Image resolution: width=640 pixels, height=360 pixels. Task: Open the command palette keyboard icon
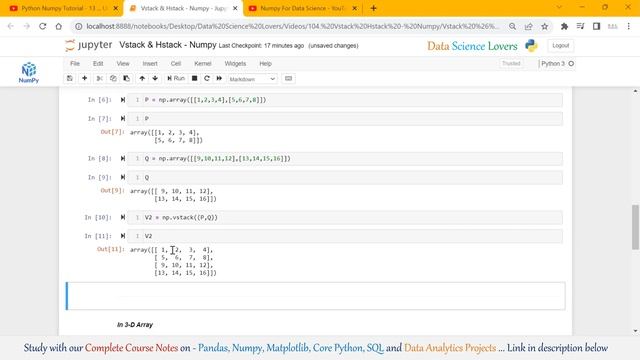(x=289, y=78)
